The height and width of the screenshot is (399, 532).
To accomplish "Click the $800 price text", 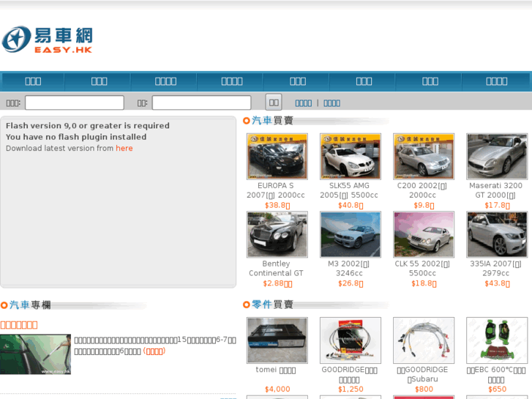I will tap(424, 389).
